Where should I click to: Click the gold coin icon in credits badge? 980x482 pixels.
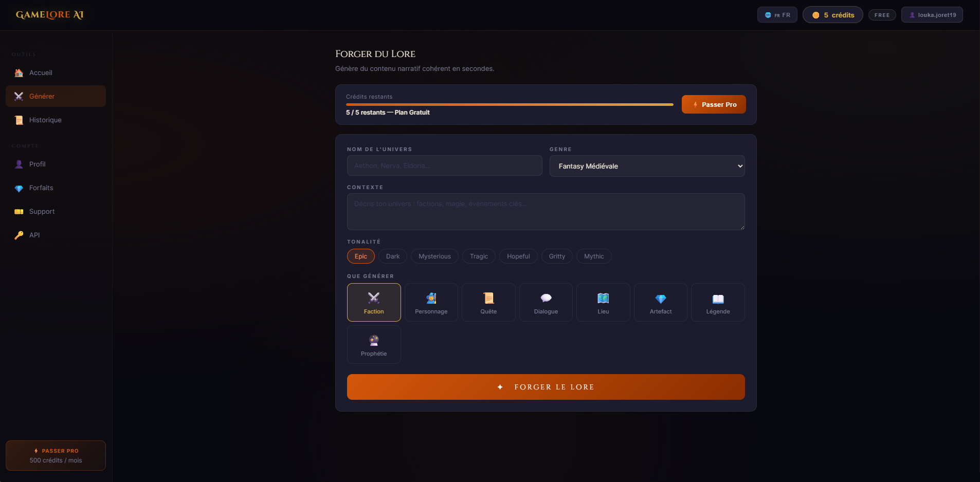click(815, 15)
